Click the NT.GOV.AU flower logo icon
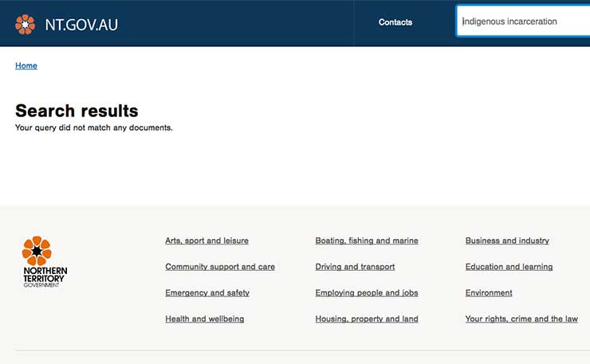Image resolution: width=590 pixels, height=364 pixels. click(x=26, y=25)
